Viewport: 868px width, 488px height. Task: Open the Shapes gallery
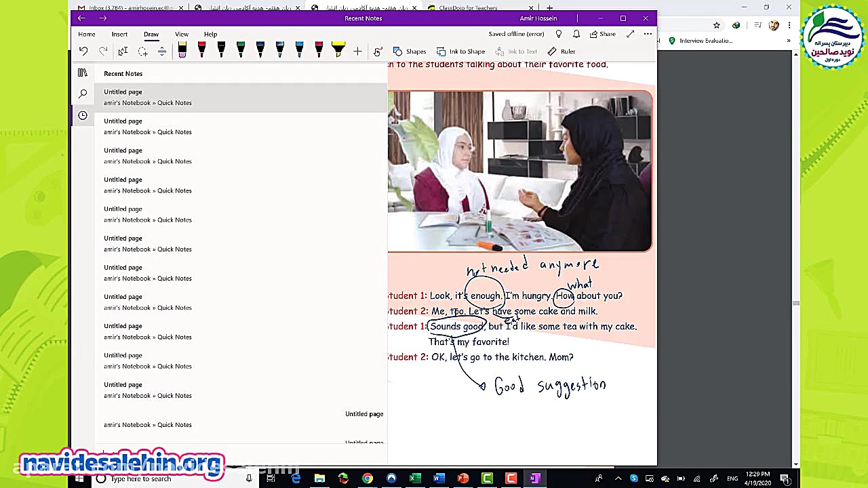(410, 52)
